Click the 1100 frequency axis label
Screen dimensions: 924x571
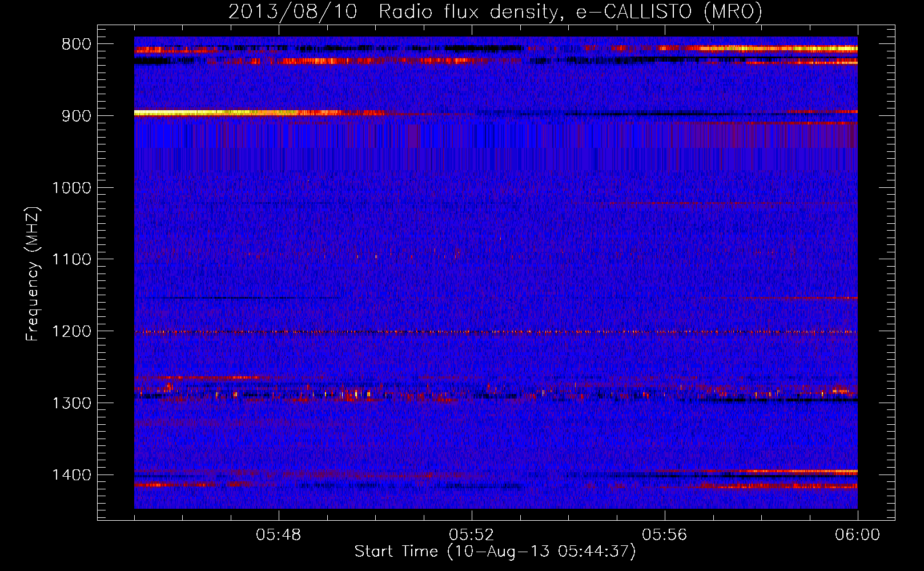(x=71, y=260)
